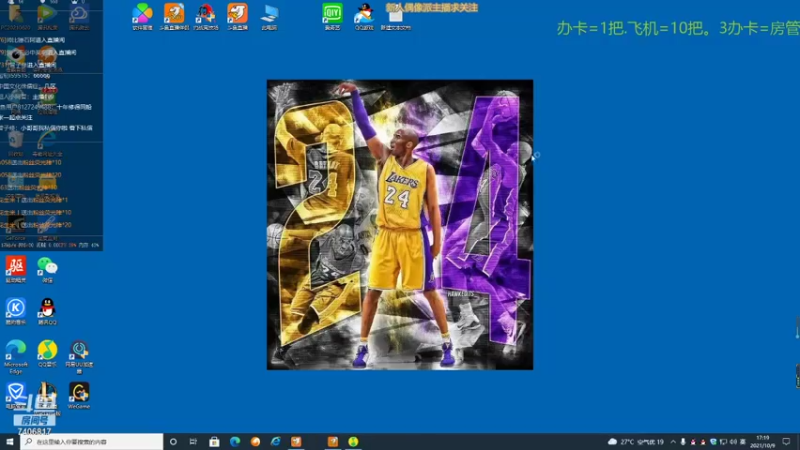This screenshot has width=800, height=450.
Task: Launch the green iQIYI desktop shortcut
Action: [332, 16]
